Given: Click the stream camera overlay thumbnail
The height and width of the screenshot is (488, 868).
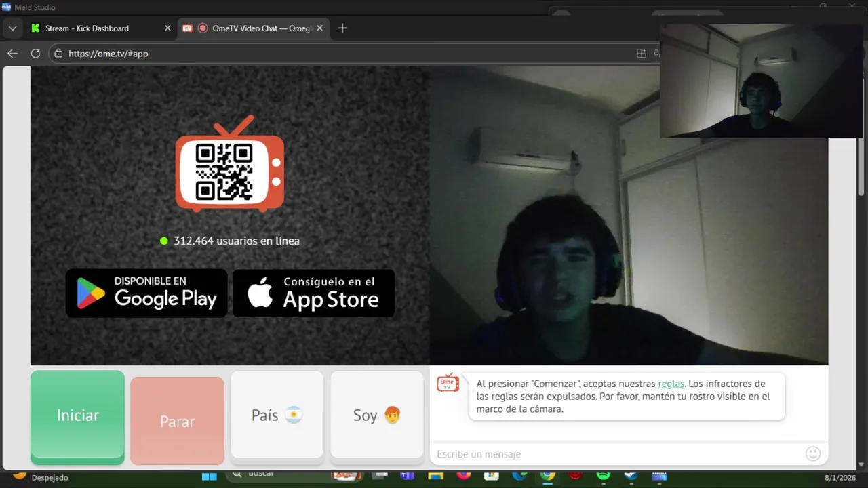Looking at the screenshot, I should click(761, 81).
